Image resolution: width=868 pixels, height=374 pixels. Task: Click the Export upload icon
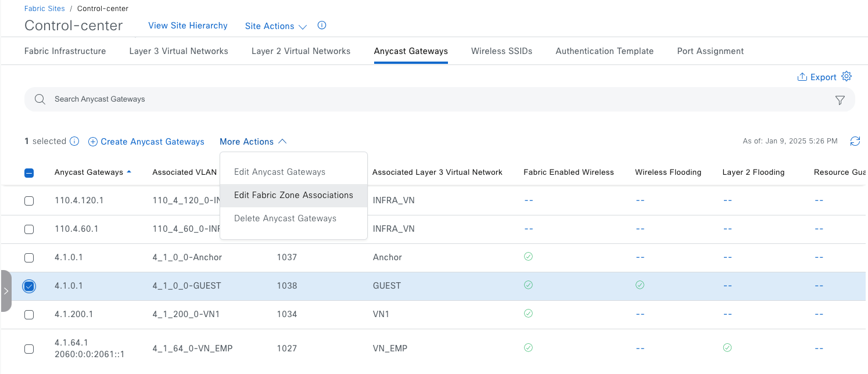click(802, 77)
